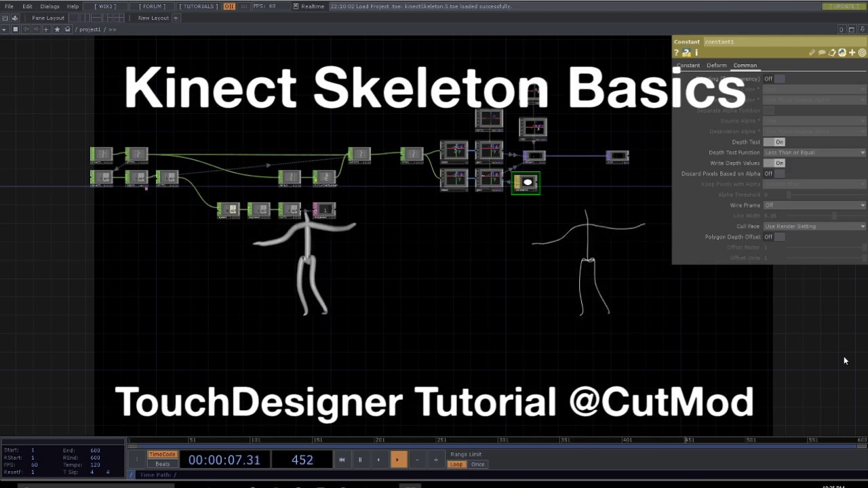
Task: Open Depth Test Function dropdown
Action: point(814,152)
